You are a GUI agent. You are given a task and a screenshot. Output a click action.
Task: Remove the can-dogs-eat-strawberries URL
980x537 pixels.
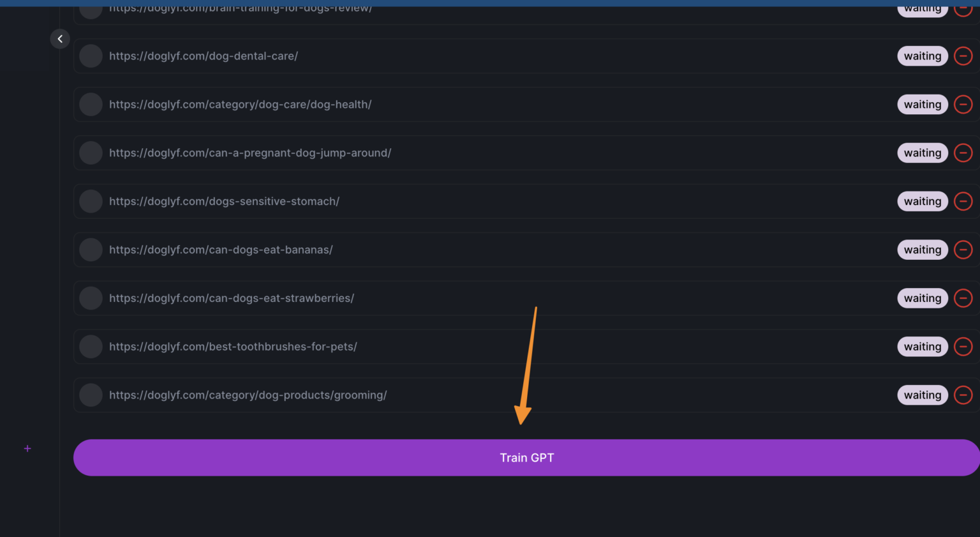tap(963, 298)
